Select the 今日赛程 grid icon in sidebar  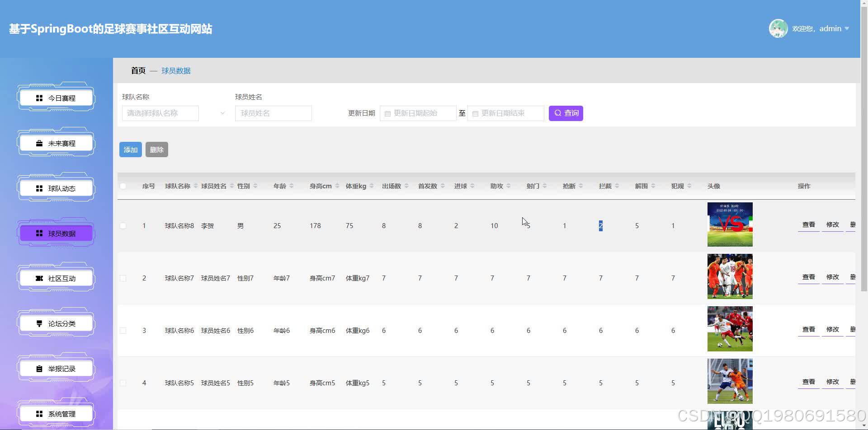click(x=39, y=98)
